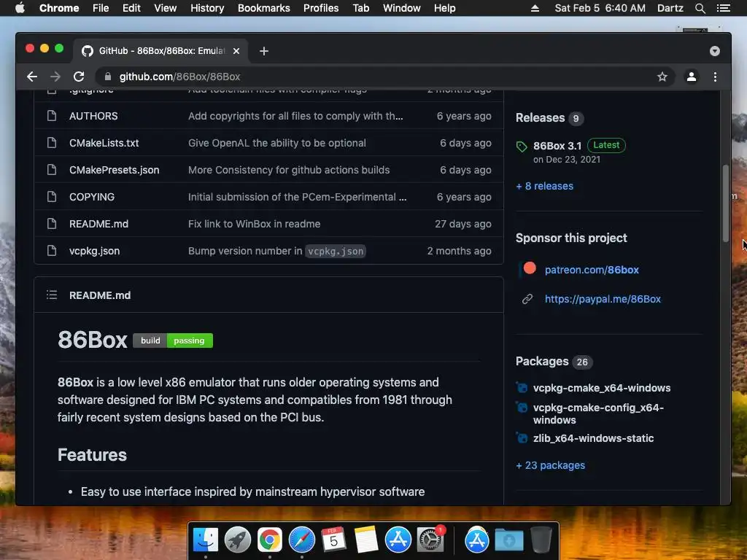Open the Chrome File menu
Viewport: 747px width, 560px height.
[101, 8]
